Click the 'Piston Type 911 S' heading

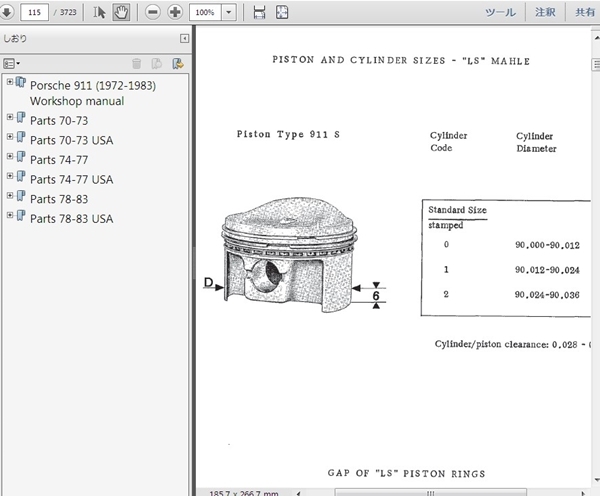tap(288, 134)
